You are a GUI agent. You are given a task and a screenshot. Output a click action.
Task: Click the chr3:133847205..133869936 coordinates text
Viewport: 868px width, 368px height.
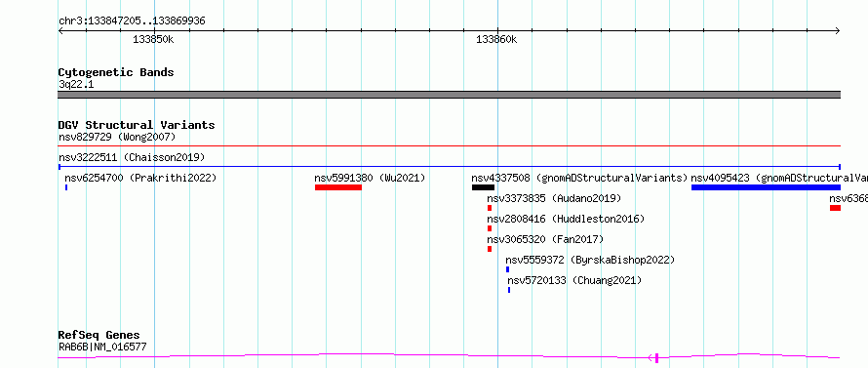[132, 21]
